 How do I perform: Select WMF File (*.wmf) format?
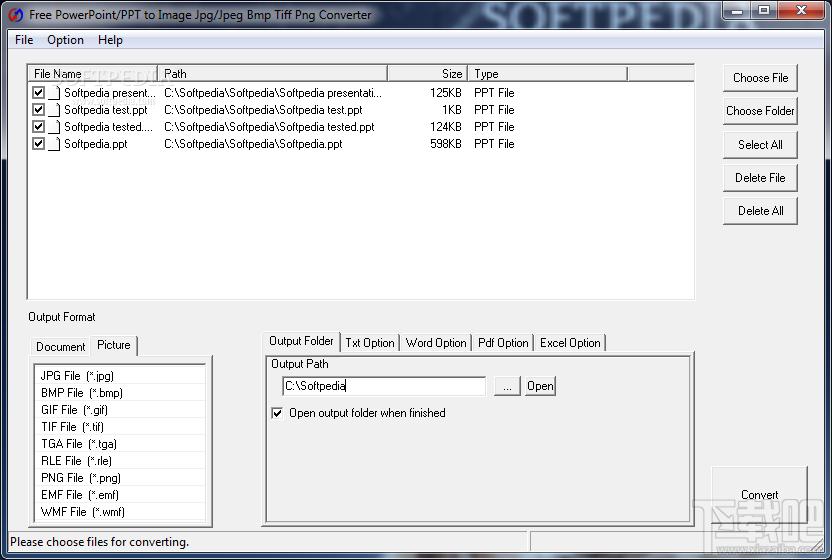coord(119,512)
